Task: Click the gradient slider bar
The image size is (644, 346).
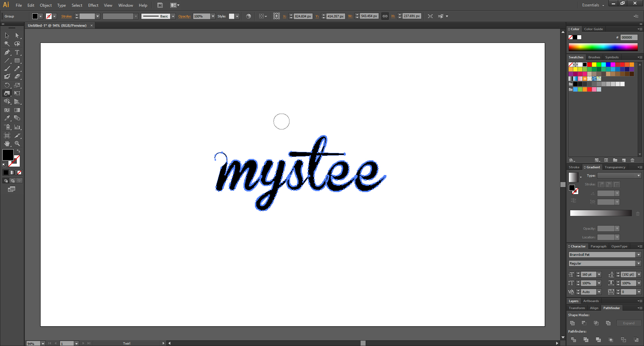Action: (x=600, y=213)
